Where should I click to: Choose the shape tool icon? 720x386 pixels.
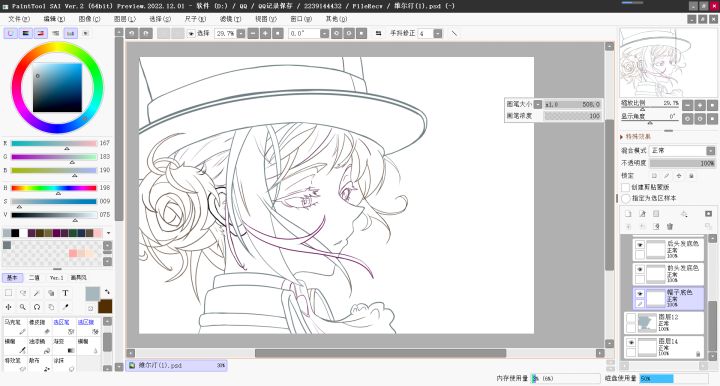(x=51, y=293)
